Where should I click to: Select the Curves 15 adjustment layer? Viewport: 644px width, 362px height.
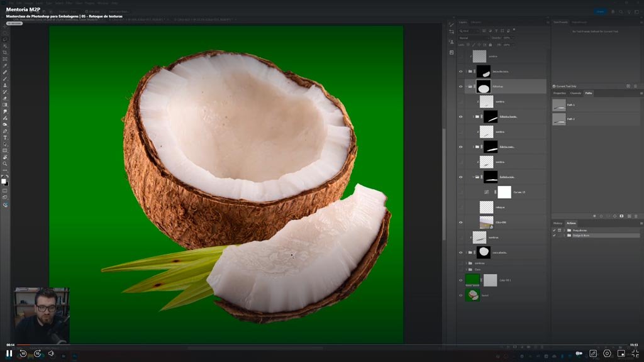click(519, 192)
